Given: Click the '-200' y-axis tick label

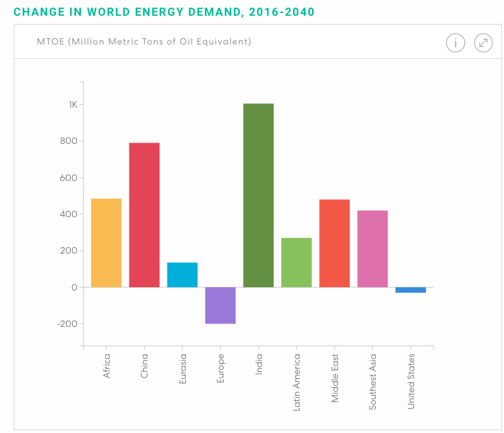Looking at the screenshot, I should (69, 323).
